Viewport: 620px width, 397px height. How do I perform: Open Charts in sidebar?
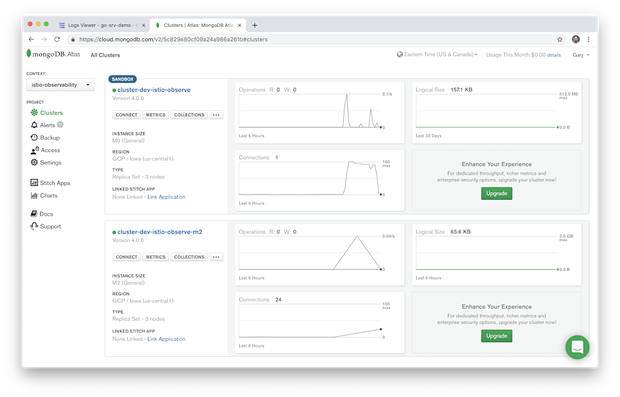coord(44,195)
